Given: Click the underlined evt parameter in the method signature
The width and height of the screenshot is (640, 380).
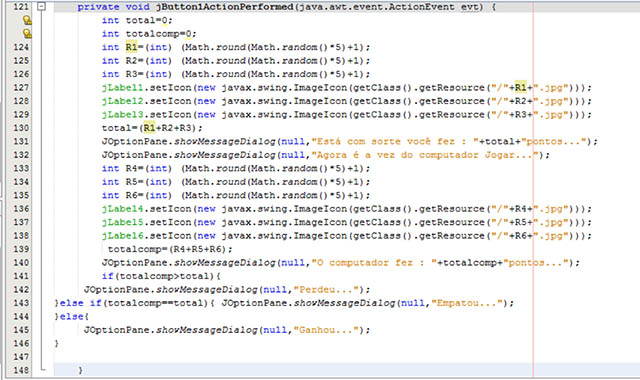Looking at the screenshot, I should pyautogui.click(x=470, y=7).
